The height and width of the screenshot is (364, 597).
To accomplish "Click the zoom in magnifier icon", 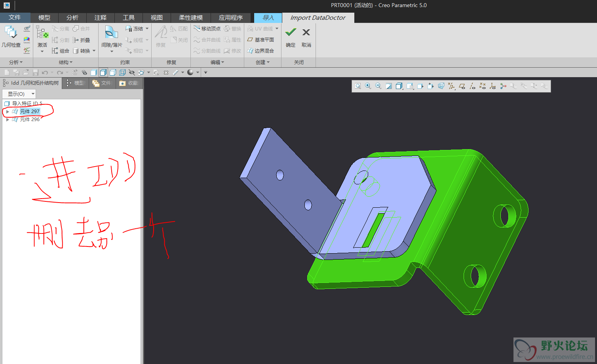I will click(x=368, y=86).
